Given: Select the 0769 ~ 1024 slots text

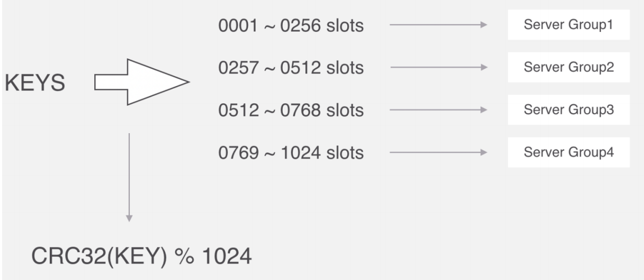Looking at the screenshot, I should 291,153.
